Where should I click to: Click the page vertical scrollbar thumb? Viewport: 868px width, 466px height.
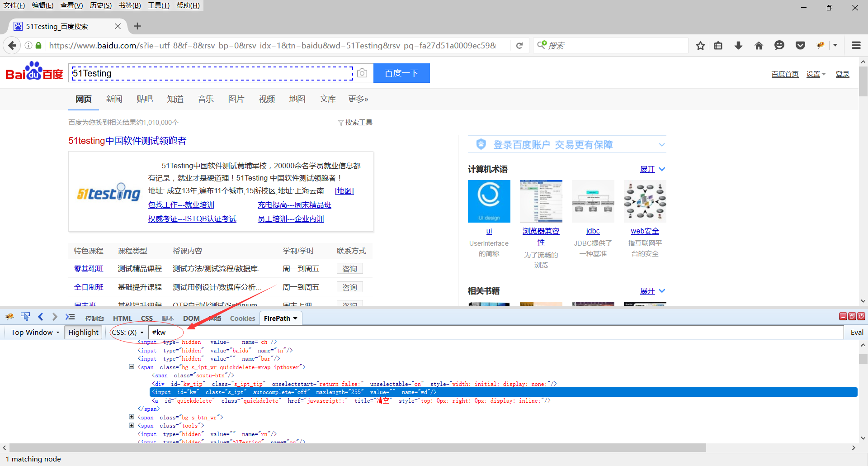[x=863, y=82]
